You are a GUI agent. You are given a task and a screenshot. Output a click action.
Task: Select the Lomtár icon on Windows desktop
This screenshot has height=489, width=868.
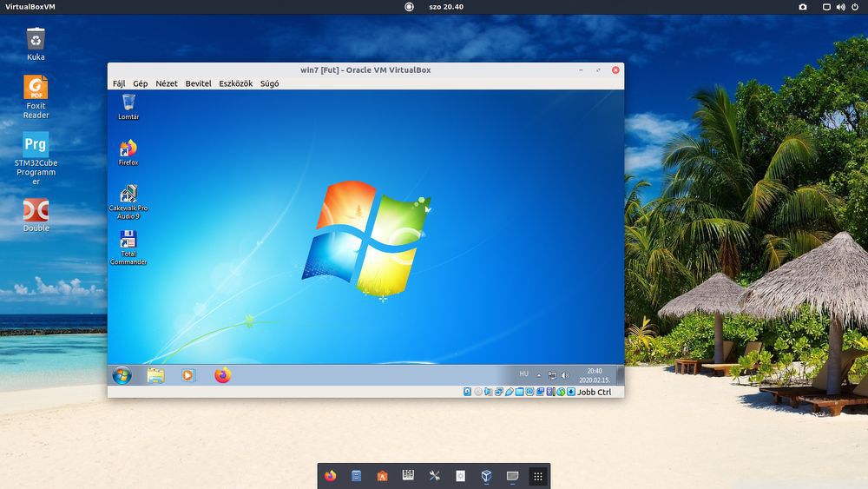point(128,107)
